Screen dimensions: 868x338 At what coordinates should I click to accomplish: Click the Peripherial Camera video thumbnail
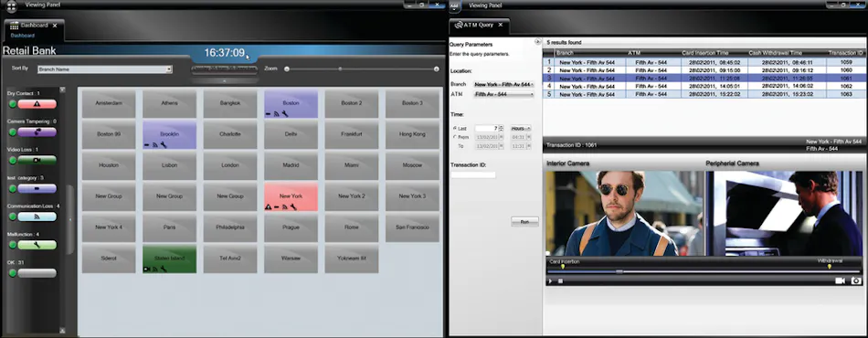785,214
